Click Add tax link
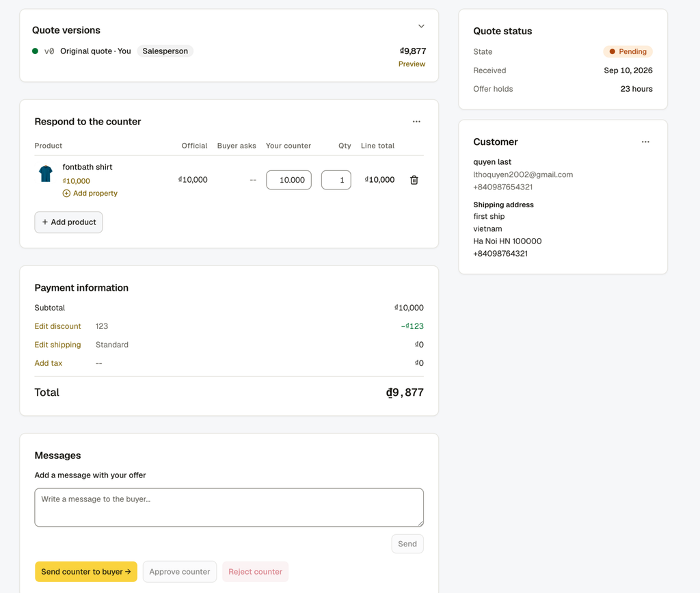 [49, 363]
